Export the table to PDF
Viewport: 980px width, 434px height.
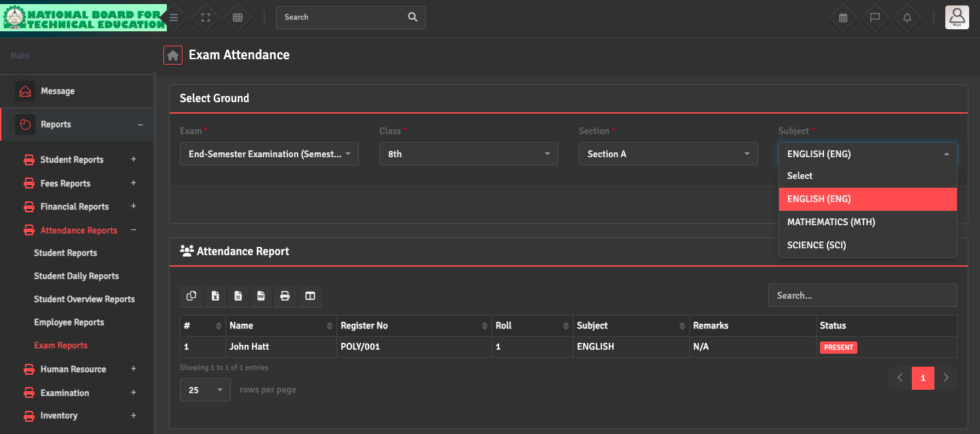click(261, 296)
